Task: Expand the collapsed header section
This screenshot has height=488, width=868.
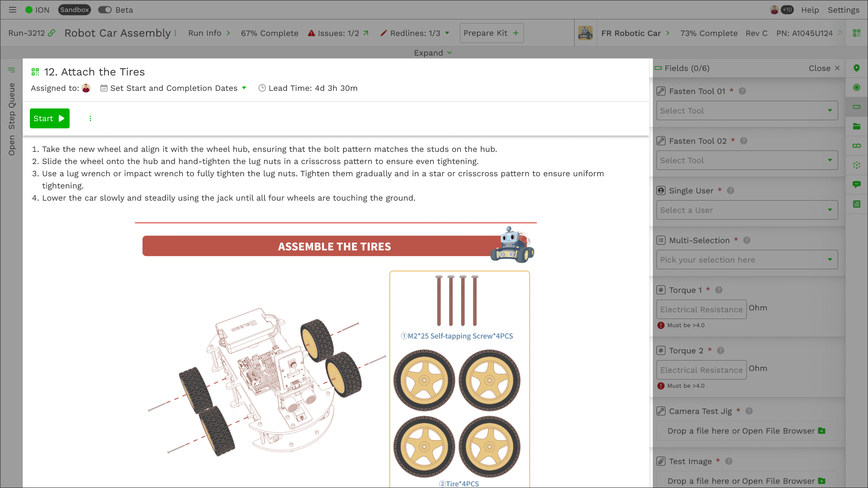Action: [433, 53]
